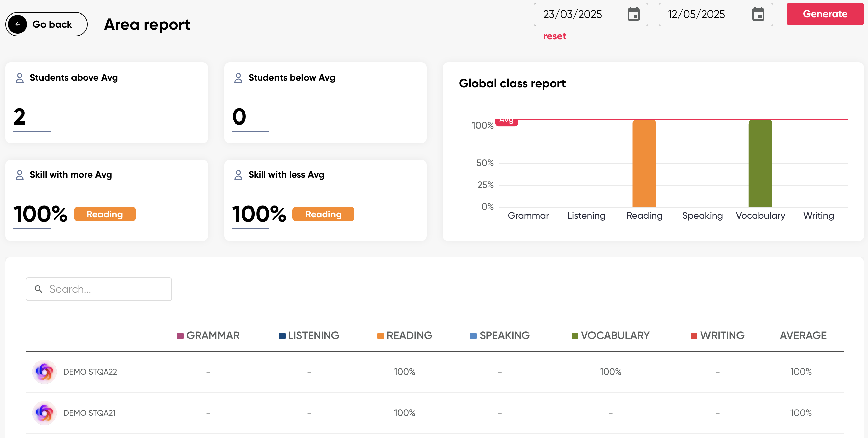
Task: Open the start date calendar icon
Action: pyautogui.click(x=633, y=14)
